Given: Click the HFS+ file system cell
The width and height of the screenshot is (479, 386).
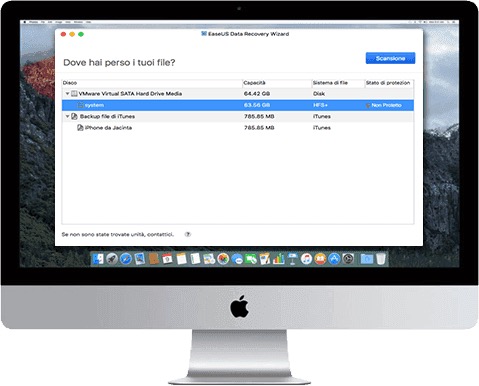Looking at the screenshot, I should [320, 105].
